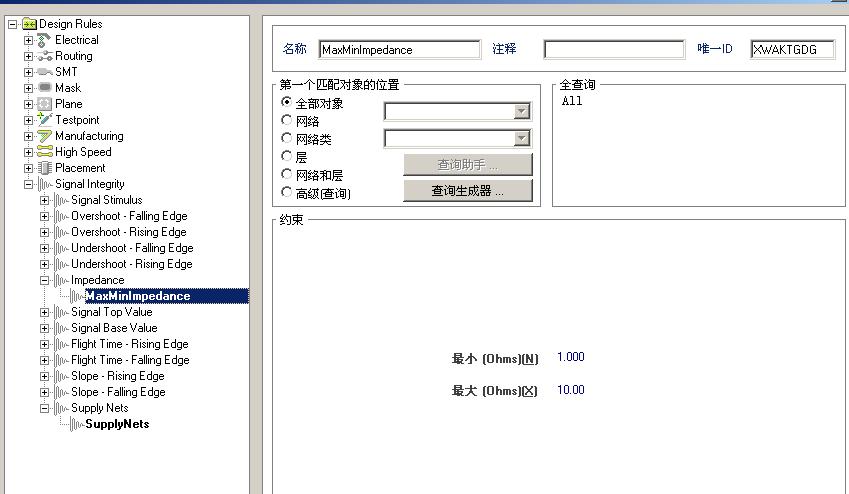849x494 pixels.
Task: Select Overshoot - Rising Edge tree row
Action: click(x=129, y=232)
